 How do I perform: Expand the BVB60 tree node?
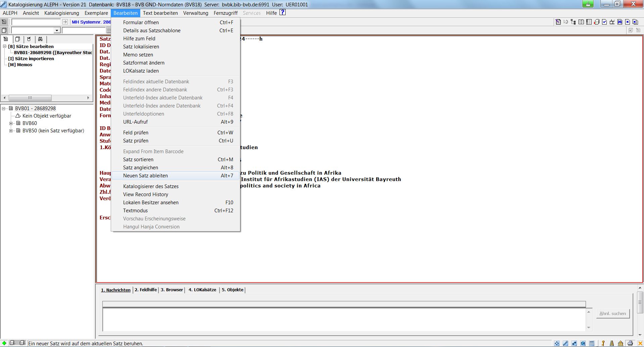(x=11, y=123)
